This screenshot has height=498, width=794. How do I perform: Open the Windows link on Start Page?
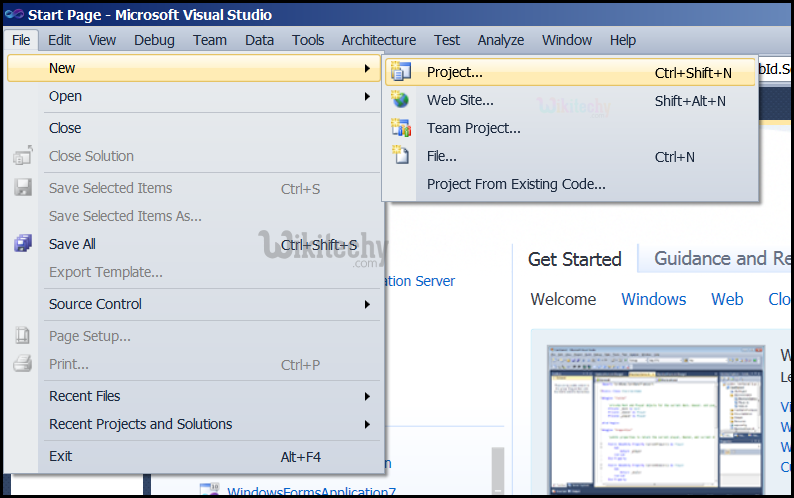pos(654,299)
